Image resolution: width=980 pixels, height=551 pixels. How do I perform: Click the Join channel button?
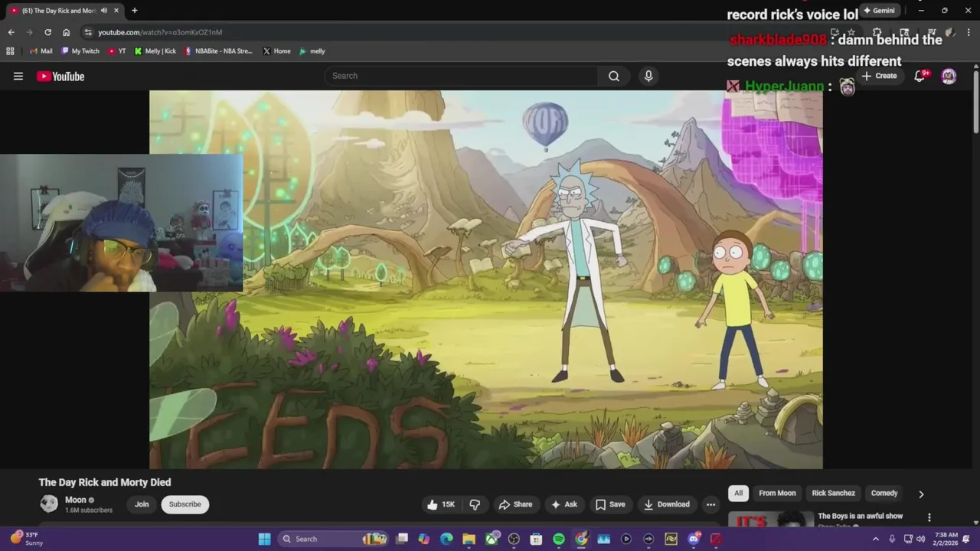[x=142, y=504]
